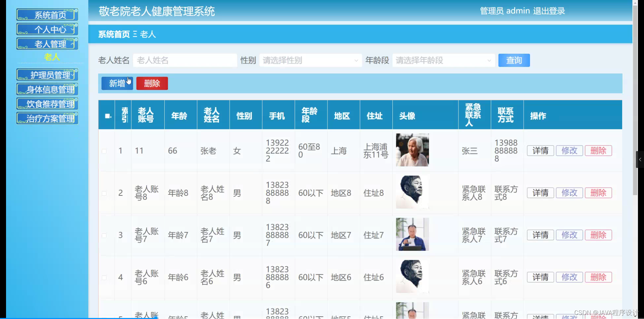Click the 查询 search button

click(514, 60)
